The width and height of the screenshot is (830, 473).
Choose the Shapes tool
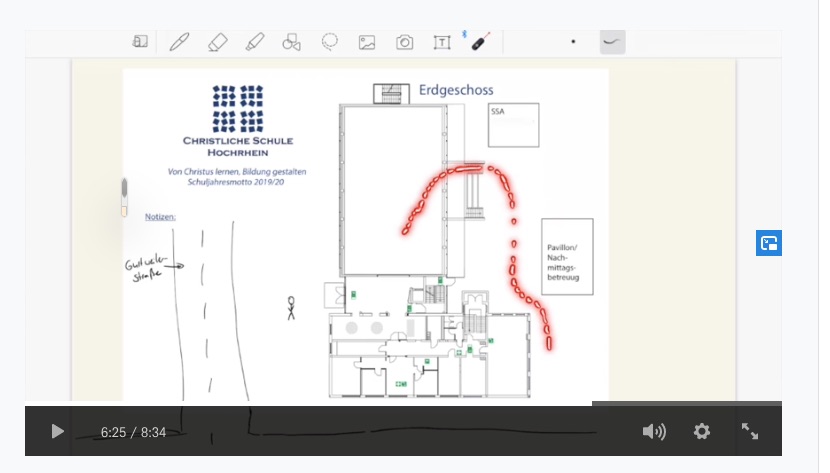click(x=291, y=42)
